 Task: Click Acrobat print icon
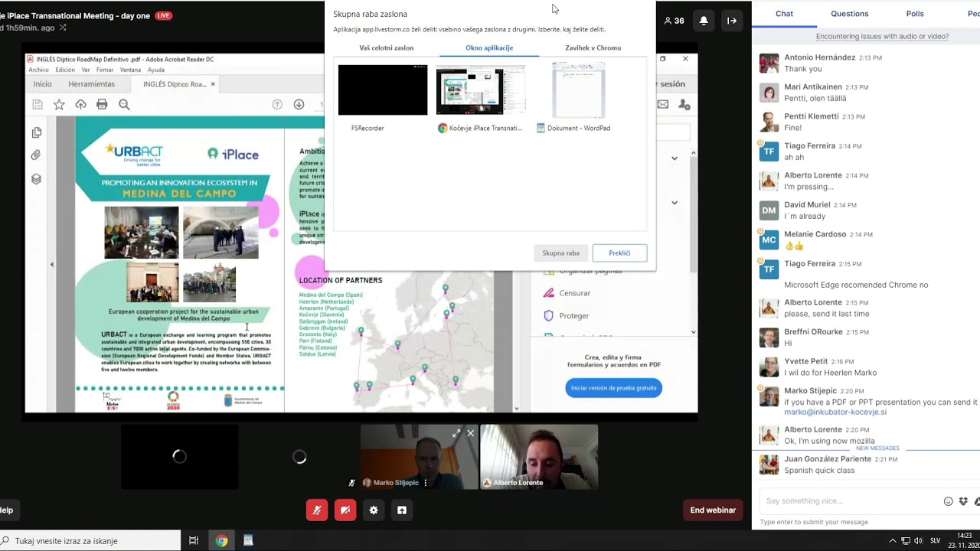(x=102, y=105)
